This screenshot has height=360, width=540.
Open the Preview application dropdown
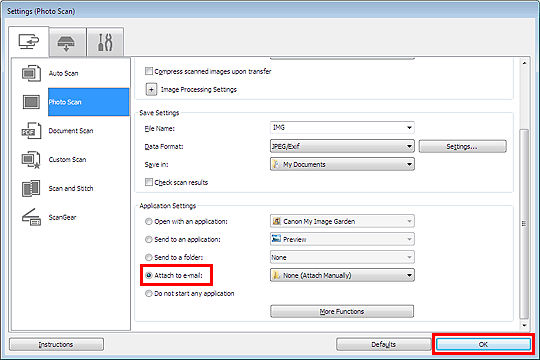[x=342, y=239]
